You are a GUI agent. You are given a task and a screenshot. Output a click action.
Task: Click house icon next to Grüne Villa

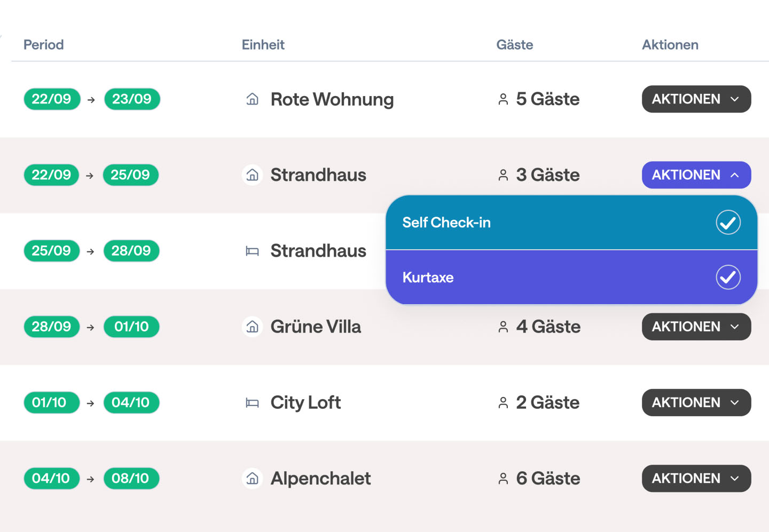[253, 327]
